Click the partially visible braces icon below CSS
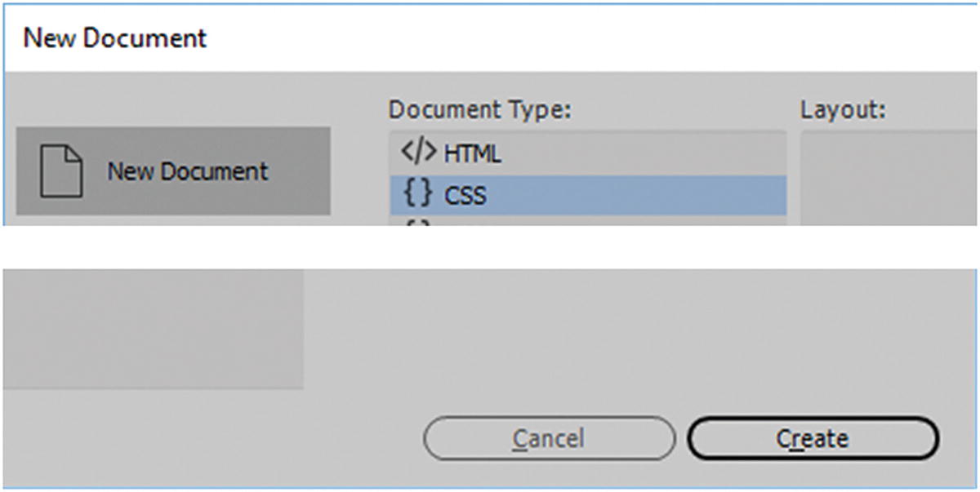Image resolution: width=980 pixels, height=492 pixels. [416, 221]
